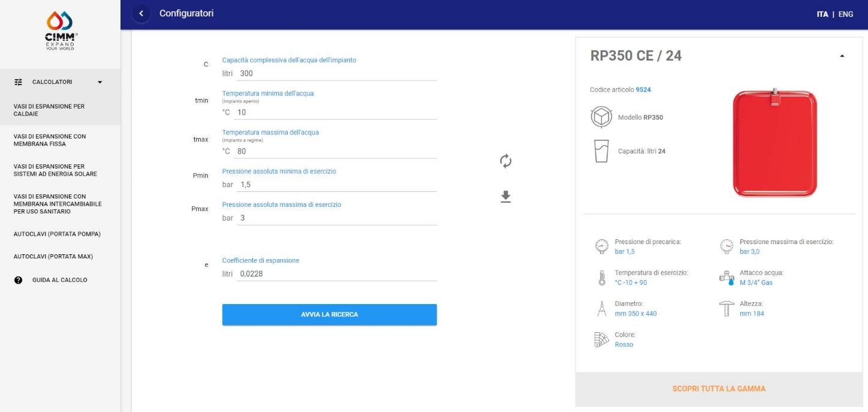Click the CIMM logo
This screenshot has width=868, height=412.
coord(60,32)
